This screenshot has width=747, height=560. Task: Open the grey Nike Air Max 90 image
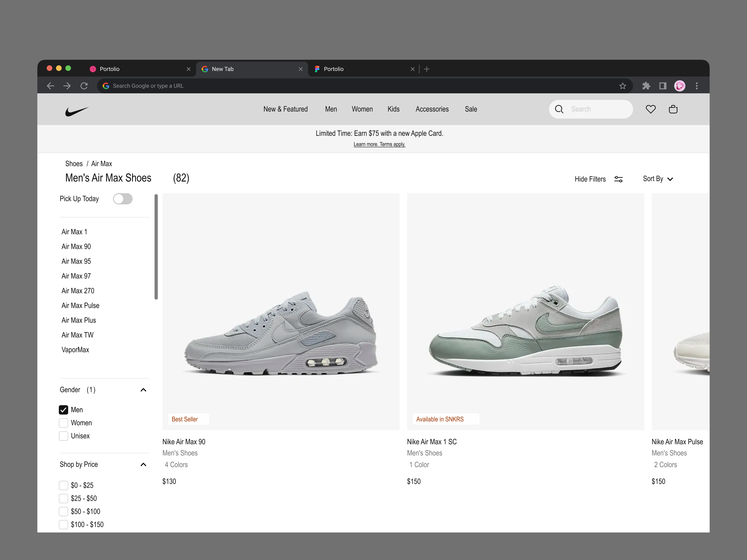pyautogui.click(x=281, y=311)
